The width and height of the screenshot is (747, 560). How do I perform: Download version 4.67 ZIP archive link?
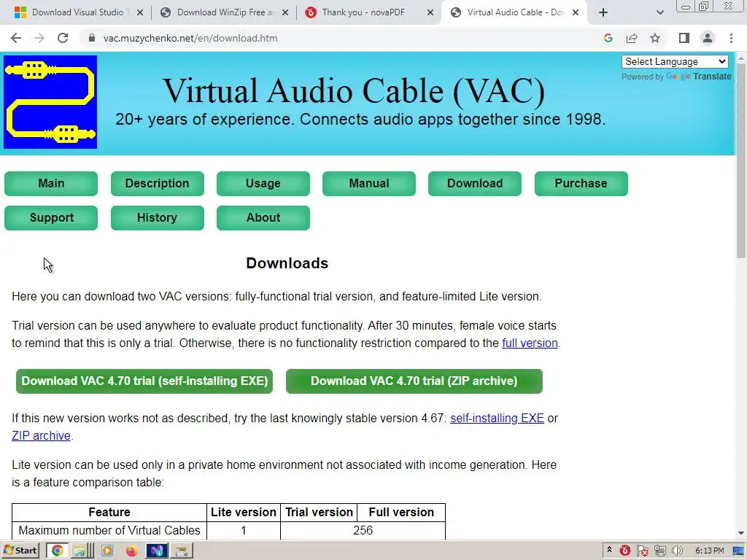click(41, 436)
